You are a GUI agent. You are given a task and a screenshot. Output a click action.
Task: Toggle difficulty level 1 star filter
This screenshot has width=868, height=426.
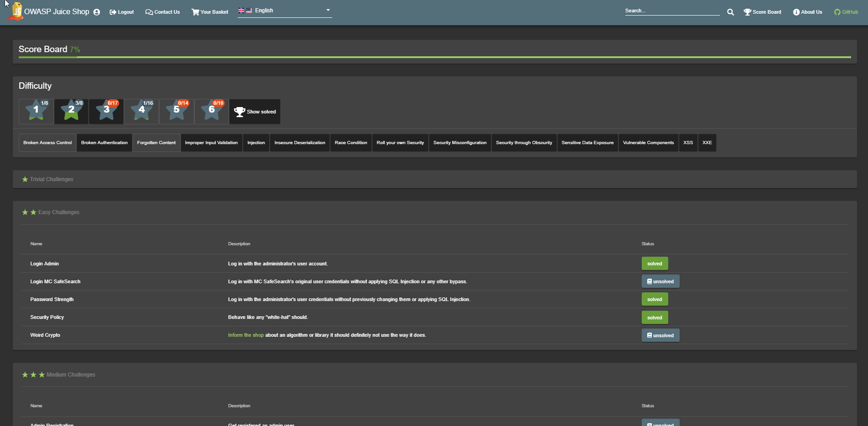[x=36, y=111]
